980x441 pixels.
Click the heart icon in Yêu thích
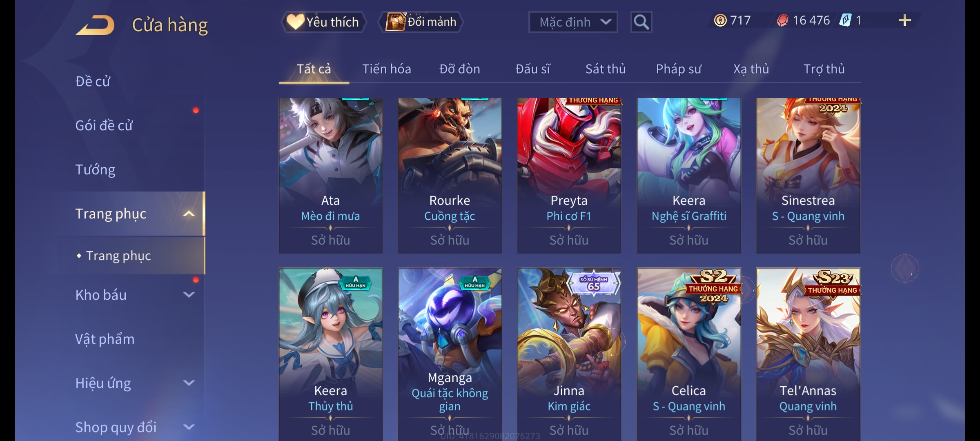tap(295, 22)
